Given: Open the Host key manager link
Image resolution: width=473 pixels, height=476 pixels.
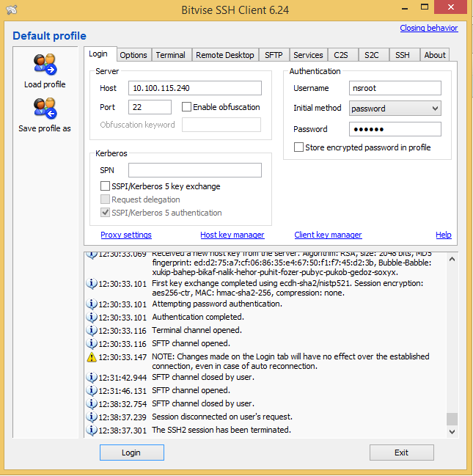Looking at the screenshot, I should point(232,235).
